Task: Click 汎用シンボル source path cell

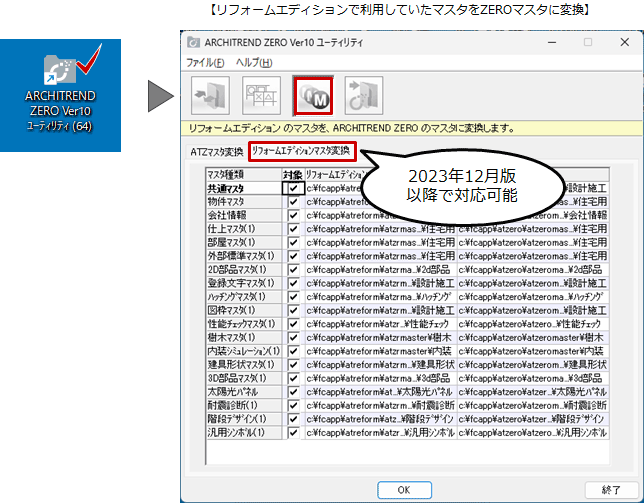Action: 381,432
